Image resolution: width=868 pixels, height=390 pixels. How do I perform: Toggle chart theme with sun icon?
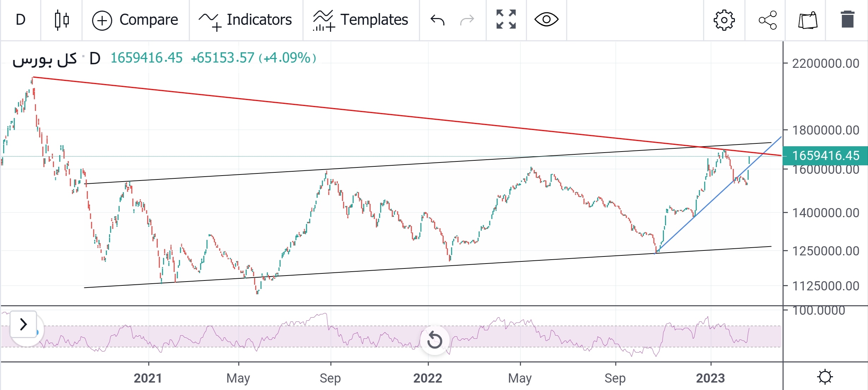click(825, 377)
